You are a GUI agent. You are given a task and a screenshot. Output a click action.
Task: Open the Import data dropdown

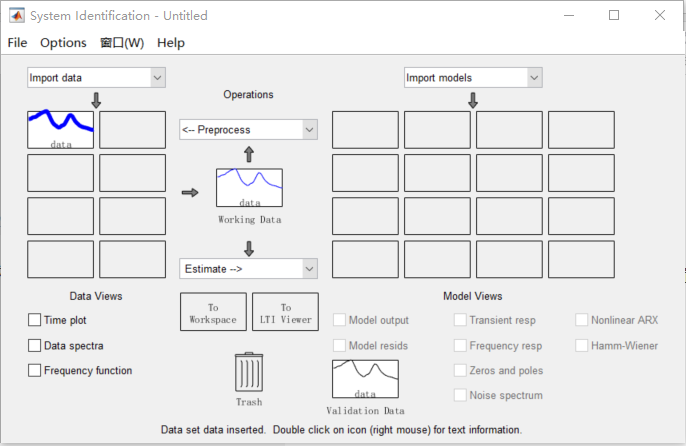(96, 77)
